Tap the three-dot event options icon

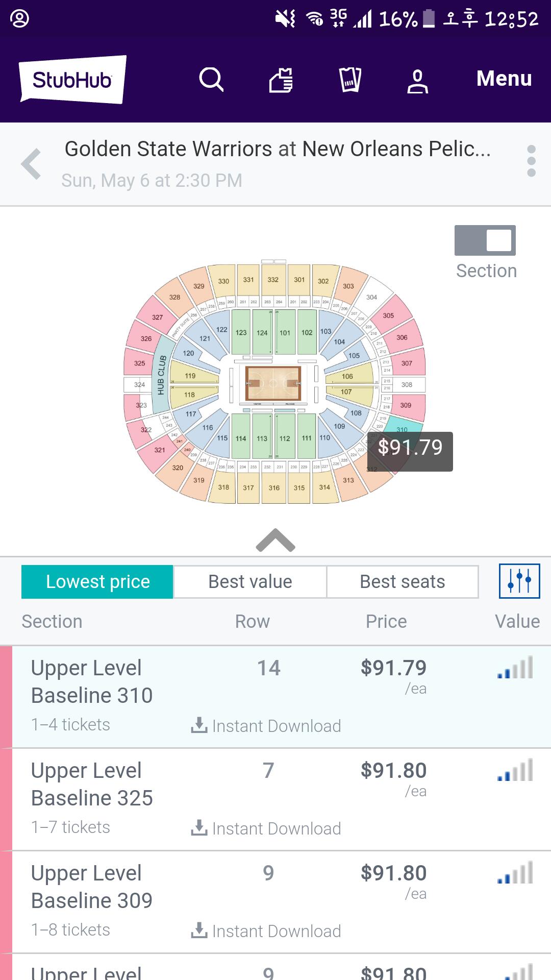click(531, 161)
